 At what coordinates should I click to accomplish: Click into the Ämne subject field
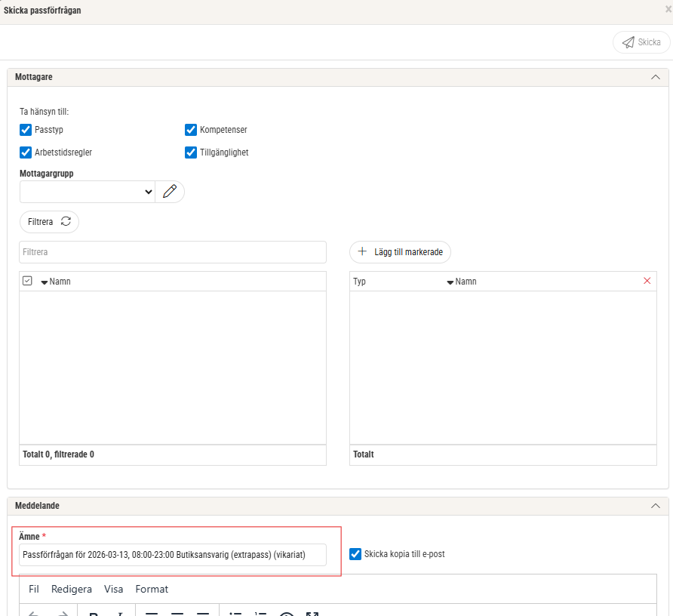click(173, 555)
